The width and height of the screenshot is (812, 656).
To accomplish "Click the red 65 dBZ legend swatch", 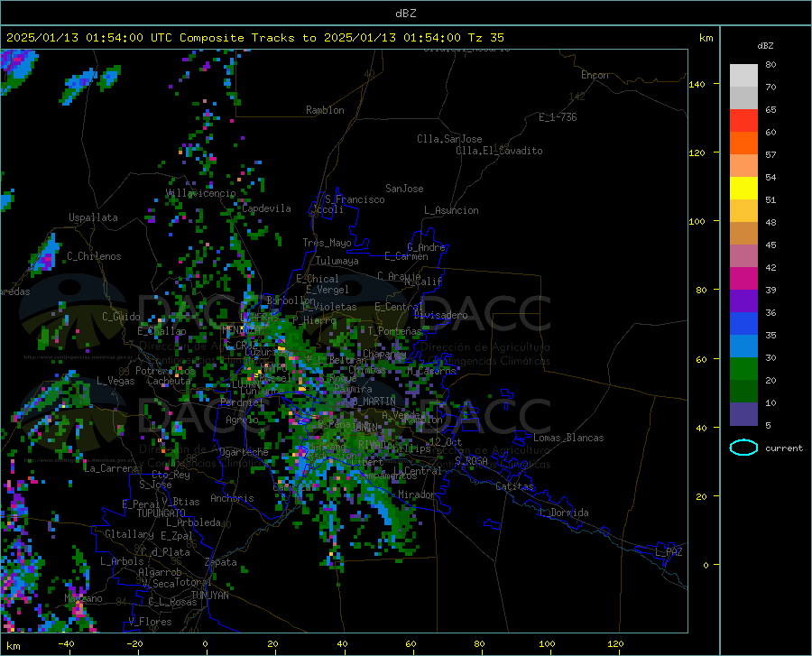I will [x=743, y=121].
